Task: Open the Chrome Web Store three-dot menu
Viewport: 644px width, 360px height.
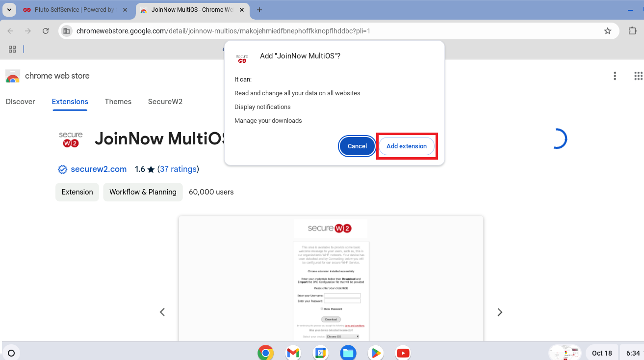Action: (615, 76)
